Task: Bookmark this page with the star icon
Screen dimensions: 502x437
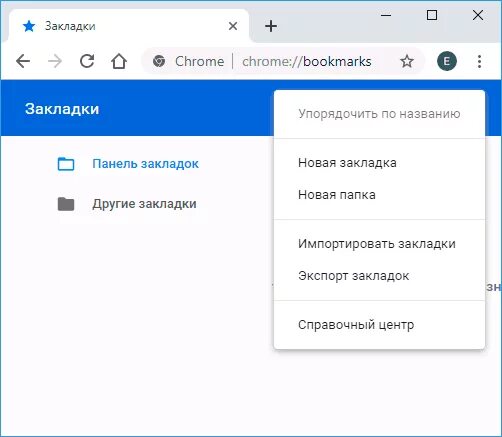Action: click(407, 61)
